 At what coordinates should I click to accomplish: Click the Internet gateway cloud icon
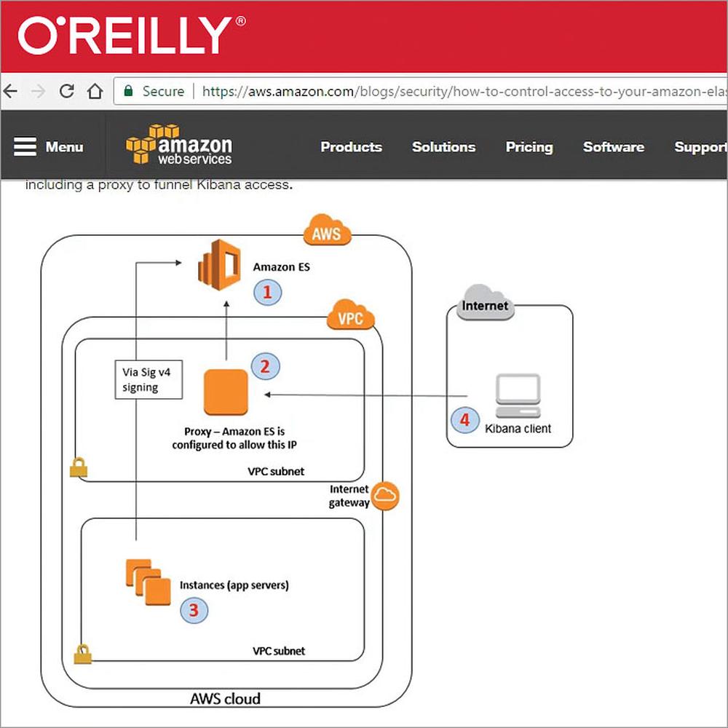[385, 496]
